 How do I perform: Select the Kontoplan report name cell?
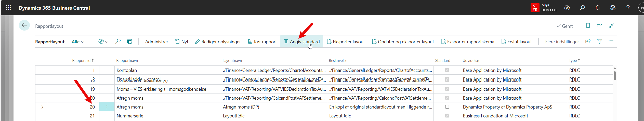pyautogui.click(x=167, y=70)
